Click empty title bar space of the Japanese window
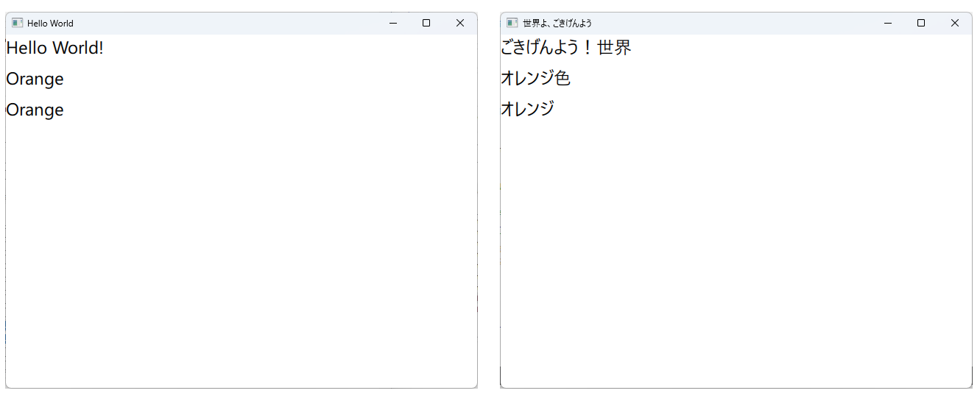The image size is (980, 396). [736, 23]
